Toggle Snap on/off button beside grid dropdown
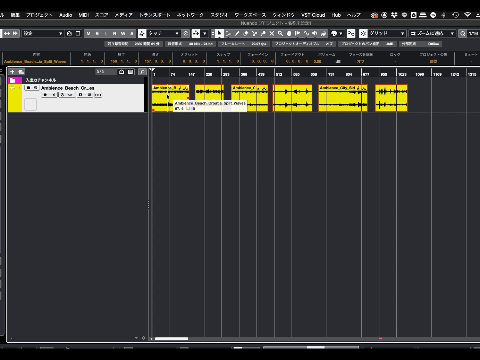 point(363,33)
